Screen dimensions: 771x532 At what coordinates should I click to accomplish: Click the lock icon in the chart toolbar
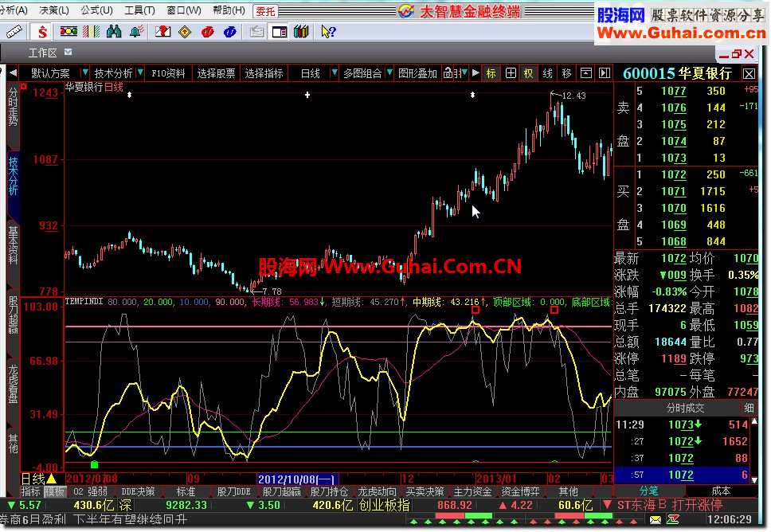448,73
